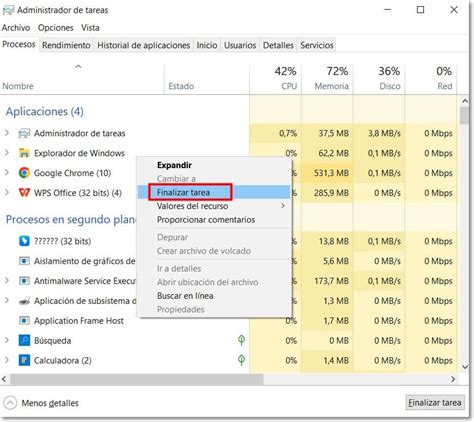The image size is (474, 422).
Task: Click the Finalizar tarea button at bottom
Action: pos(435,403)
